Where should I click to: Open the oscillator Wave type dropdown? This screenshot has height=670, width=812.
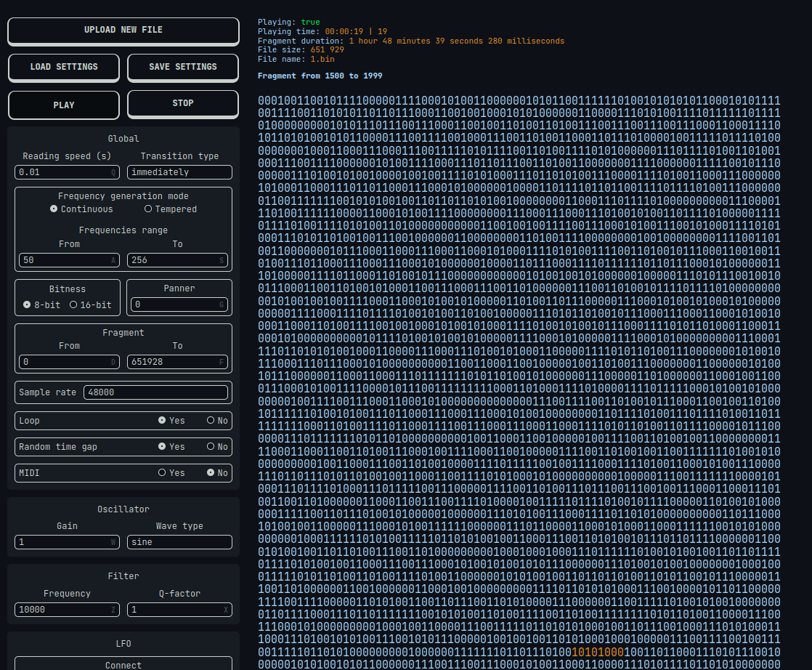tap(179, 542)
